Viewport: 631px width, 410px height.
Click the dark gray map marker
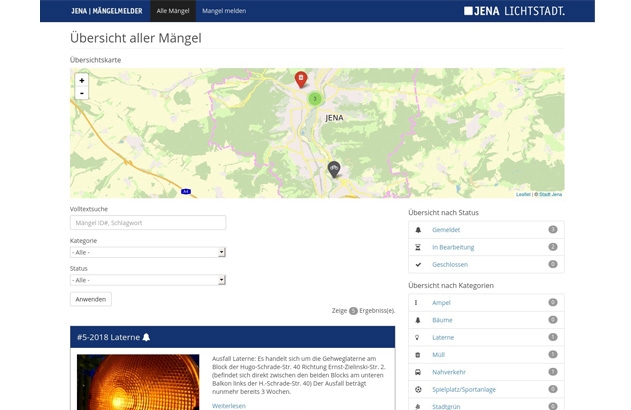[x=334, y=169]
